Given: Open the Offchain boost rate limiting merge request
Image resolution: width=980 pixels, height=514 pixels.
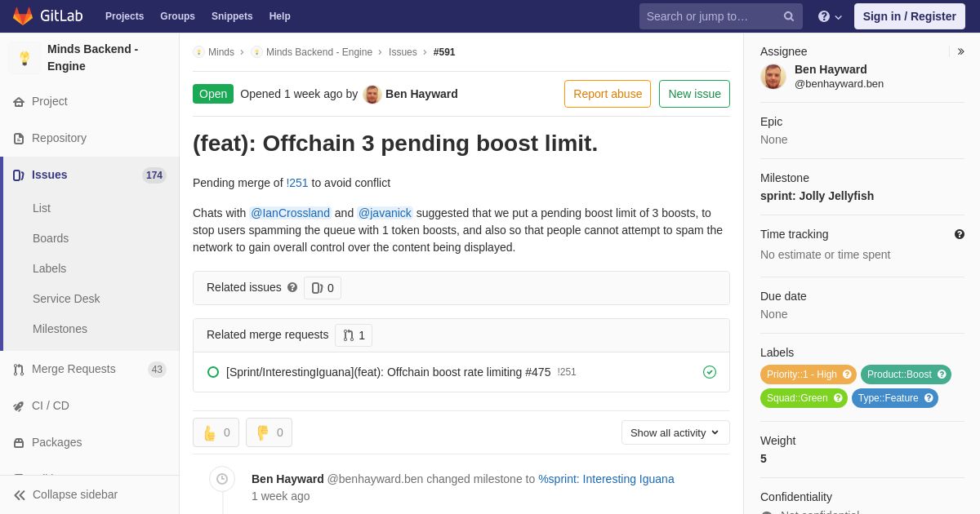Looking at the screenshot, I should click(389, 372).
